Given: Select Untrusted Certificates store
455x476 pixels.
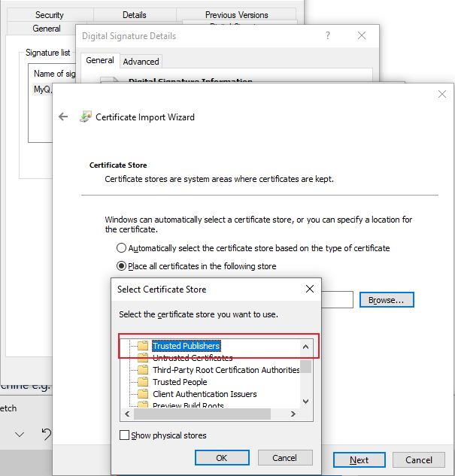Looking at the screenshot, I should (x=193, y=358).
